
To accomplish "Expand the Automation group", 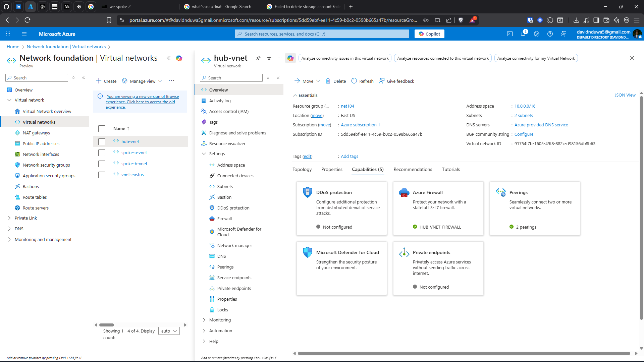I will 204,330.
